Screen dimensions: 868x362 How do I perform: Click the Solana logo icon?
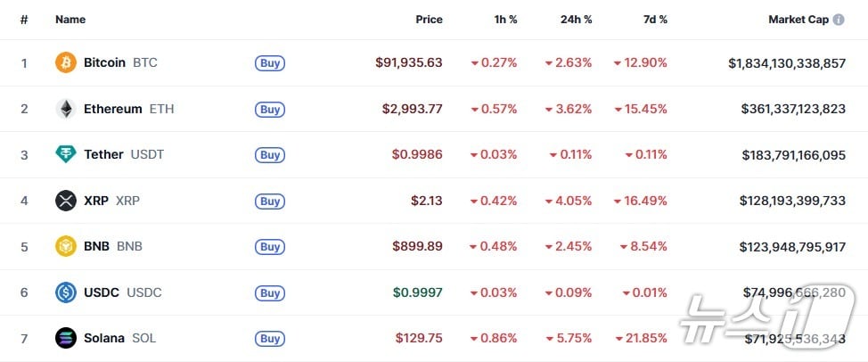click(66, 338)
